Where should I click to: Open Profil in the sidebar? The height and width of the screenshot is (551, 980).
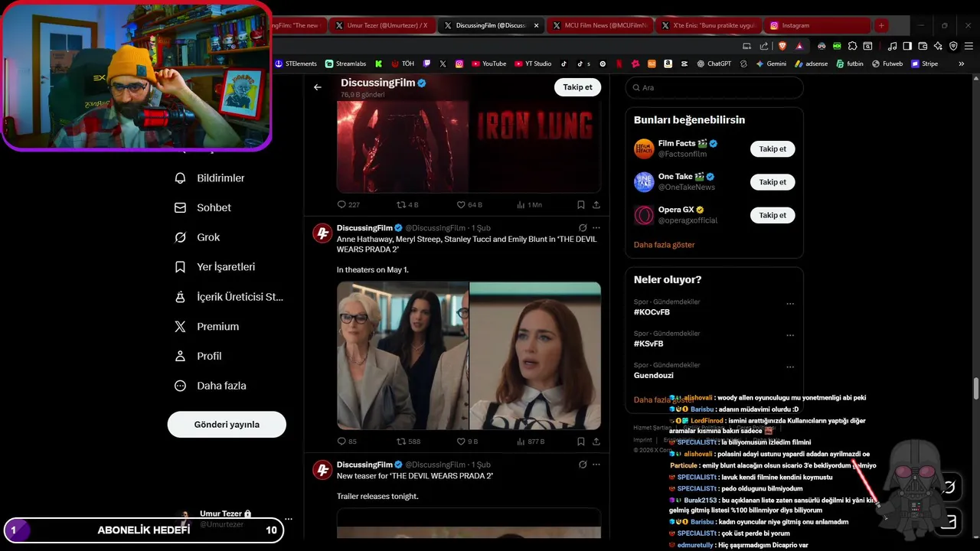pyautogui.click(x=198, y=356)
